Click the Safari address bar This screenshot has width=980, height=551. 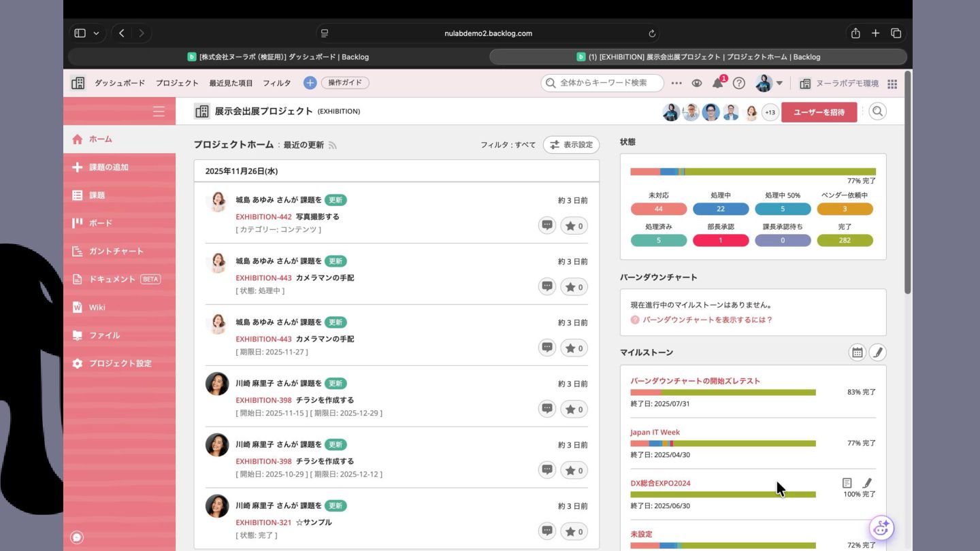click(x=488, y=33)
